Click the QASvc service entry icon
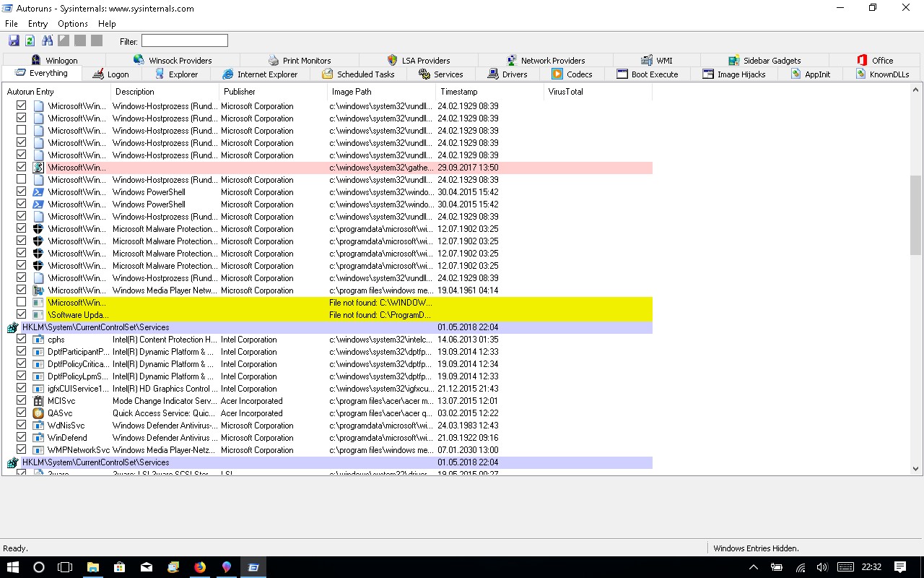Image resolution: width=924 pixels, height=578 pixels. point(39,413)
